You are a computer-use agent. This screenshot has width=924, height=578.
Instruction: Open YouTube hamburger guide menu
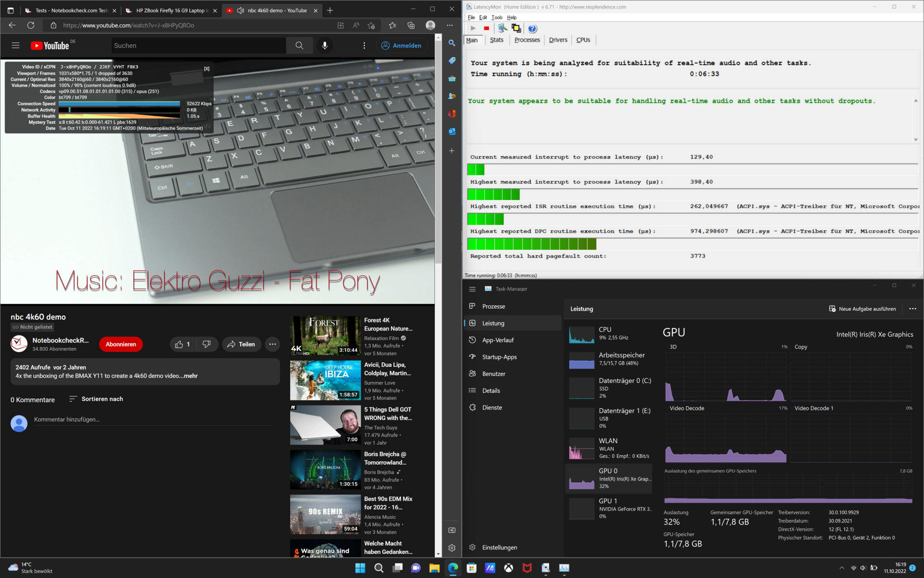click(x=15, y=45)
